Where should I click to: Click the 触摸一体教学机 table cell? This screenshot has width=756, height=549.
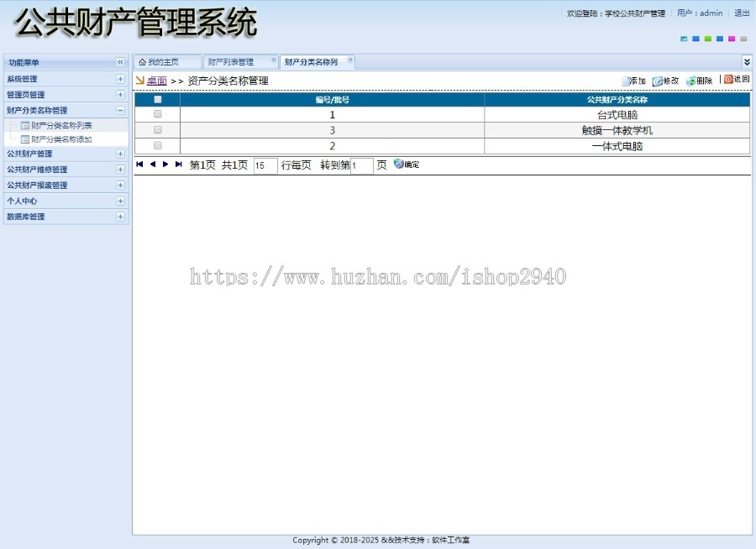[617, 130]
